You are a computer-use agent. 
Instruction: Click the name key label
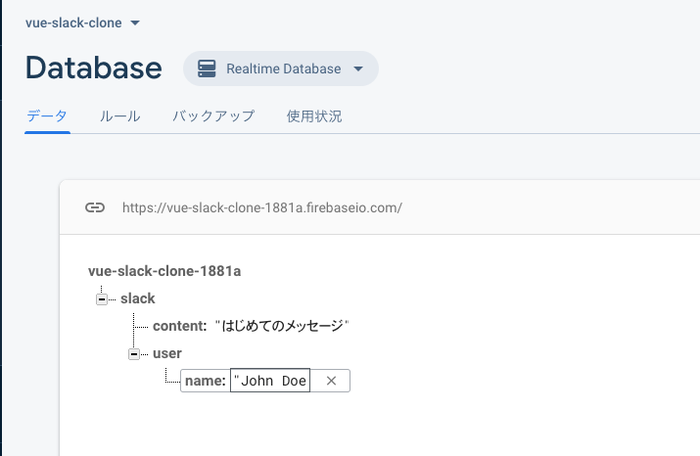coord(205,381)
